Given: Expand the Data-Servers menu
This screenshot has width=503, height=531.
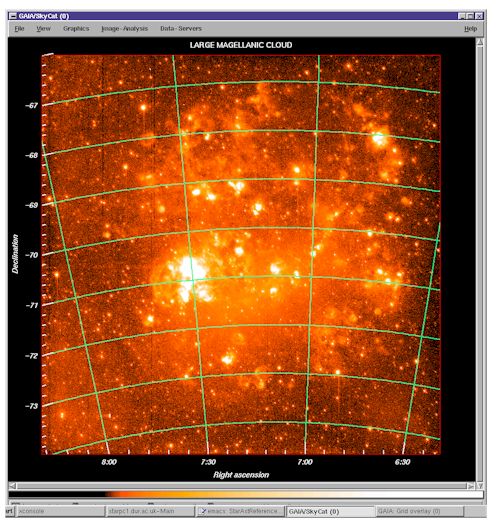Looking at the screenshot, I should tap(181, 29).
